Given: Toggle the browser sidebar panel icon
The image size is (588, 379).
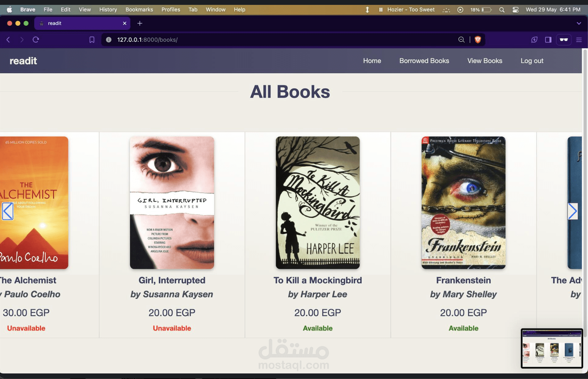Looking at the screenshot, I should tap(548, 40).
